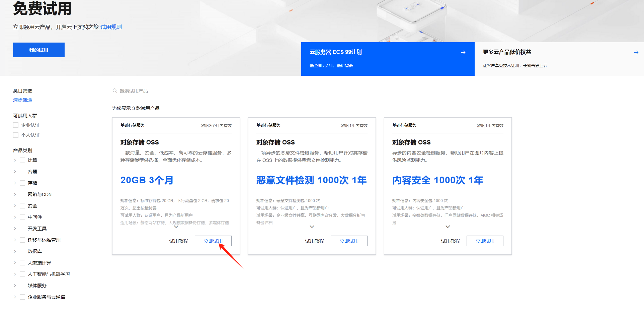644x309 pixels.
Task: Expand the 存储 category tree arrow
Action: pyautogui.click(x=15, y=183)
